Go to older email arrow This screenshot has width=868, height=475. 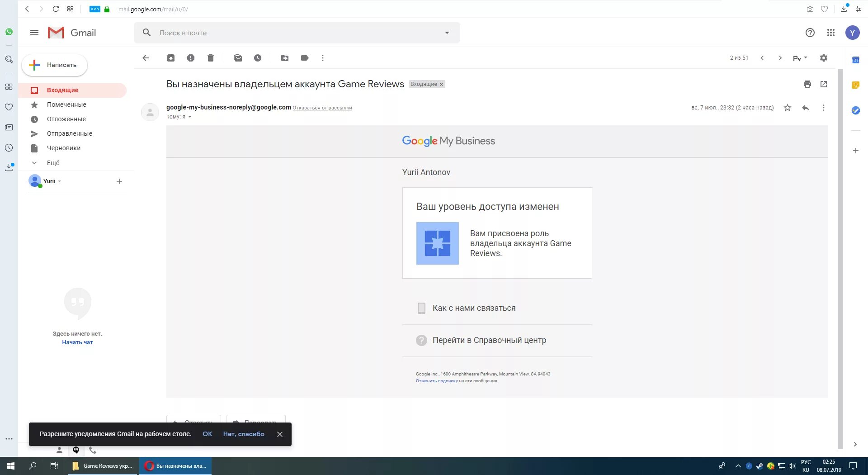(x=780, y=58)
